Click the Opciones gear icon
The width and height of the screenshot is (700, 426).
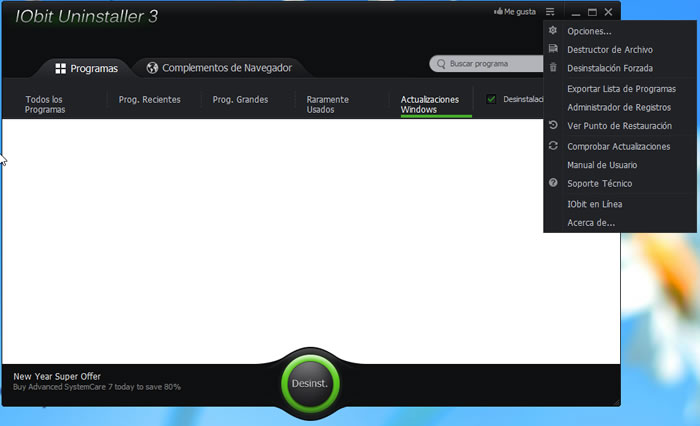(x=553, y=30)
